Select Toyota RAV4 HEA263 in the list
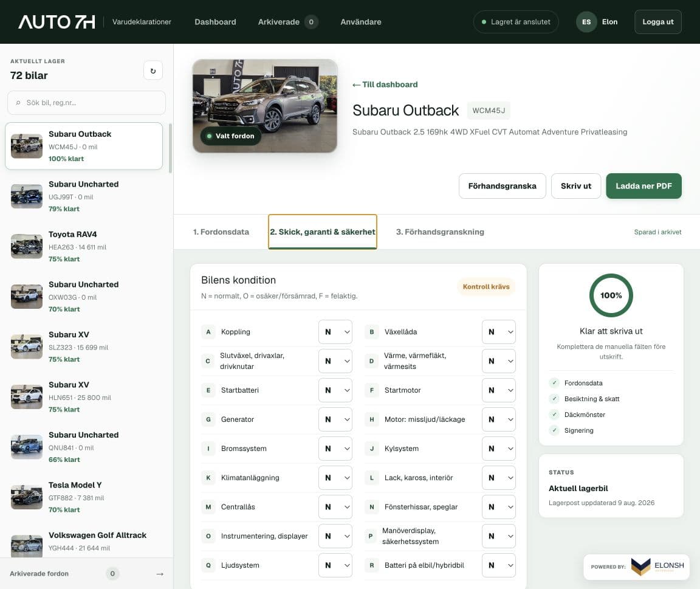The height and width of the screenshot is (589, 700). (x=84, y=247)
